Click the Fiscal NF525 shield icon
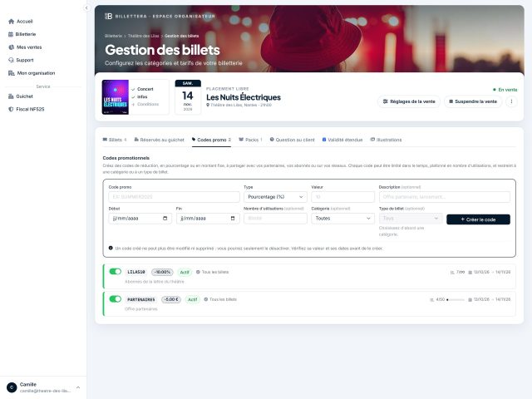The width and height of the screenshot is (532, 399). click(x=11, y=109)
